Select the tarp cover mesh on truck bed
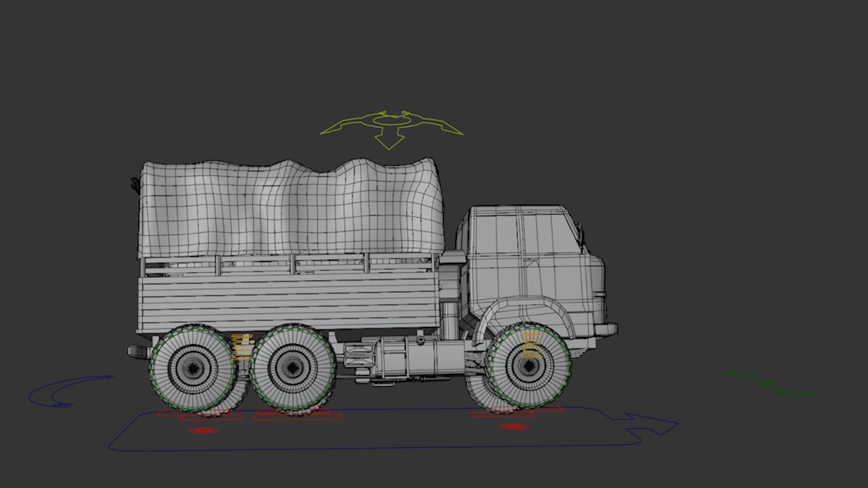The width and height of the screenshot is (868, 488). [292, 208]
